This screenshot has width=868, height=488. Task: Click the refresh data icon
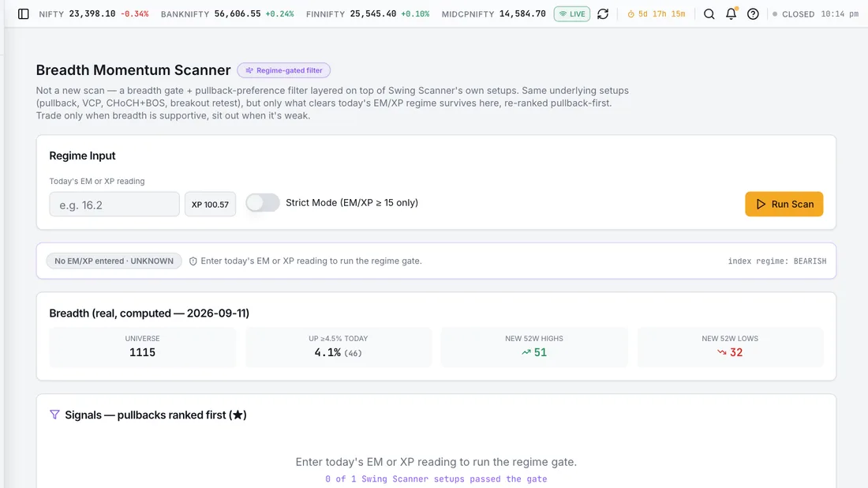point(603,14)
